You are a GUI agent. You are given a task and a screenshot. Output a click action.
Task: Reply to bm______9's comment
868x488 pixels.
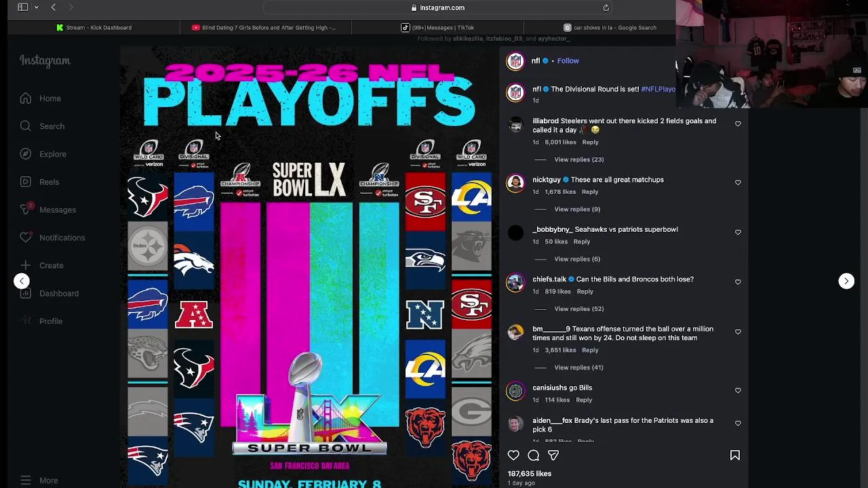[590, 350]
